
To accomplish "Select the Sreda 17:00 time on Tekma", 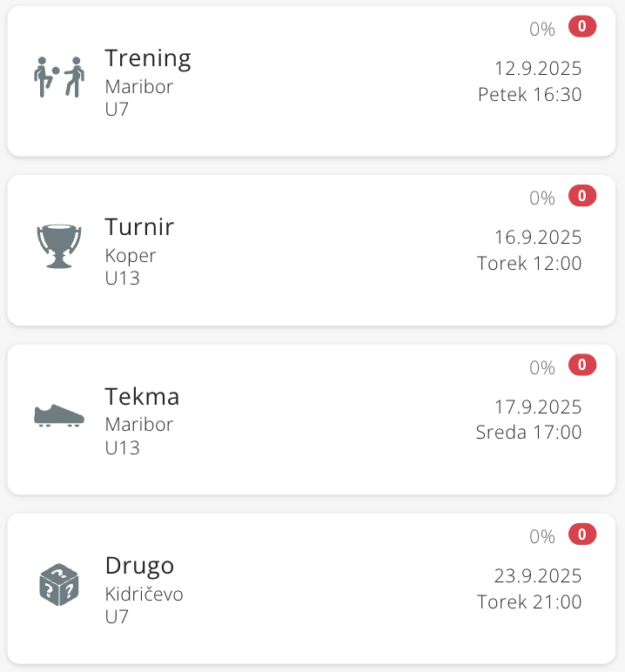I will (x=528, y=432).
